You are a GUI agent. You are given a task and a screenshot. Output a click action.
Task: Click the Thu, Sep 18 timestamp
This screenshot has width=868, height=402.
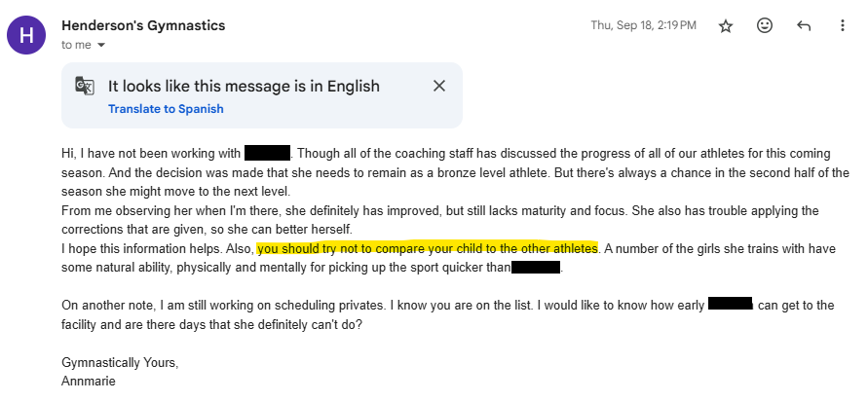pyautogui.click(x=643, y=26)
